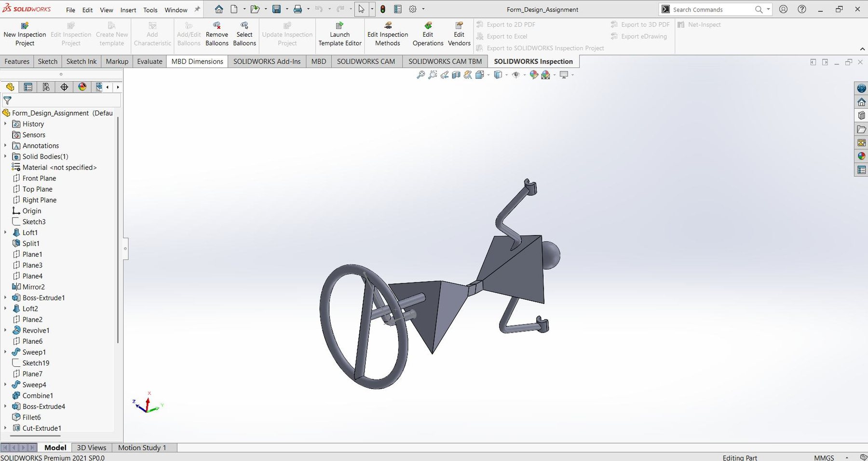Switch to the Evaluate tab

click(149, 61)
